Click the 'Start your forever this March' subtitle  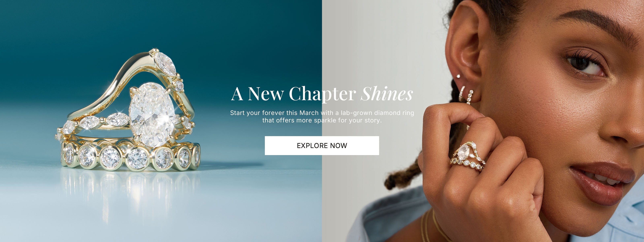tap(322, 117)
